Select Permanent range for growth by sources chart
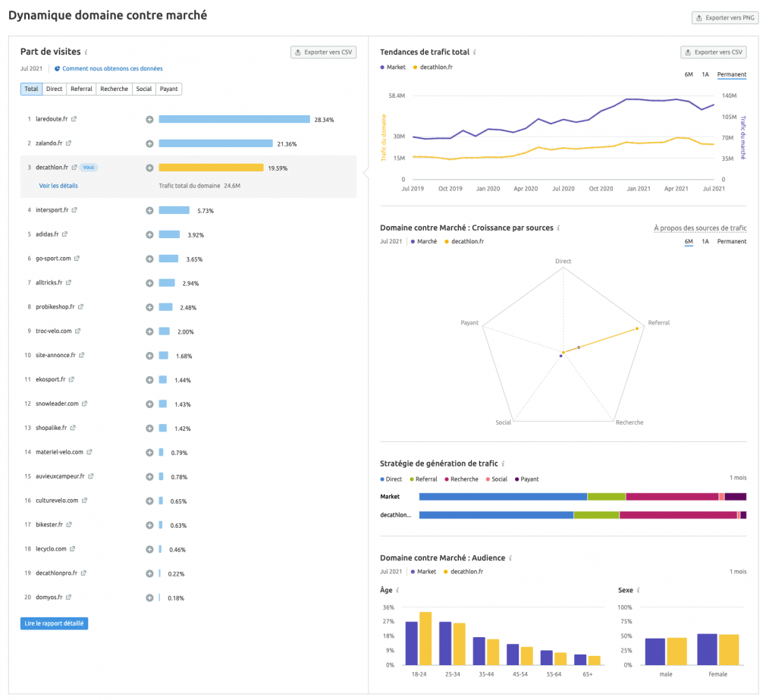Viewport: 766px width, 700px height. [x=731, y=242]
